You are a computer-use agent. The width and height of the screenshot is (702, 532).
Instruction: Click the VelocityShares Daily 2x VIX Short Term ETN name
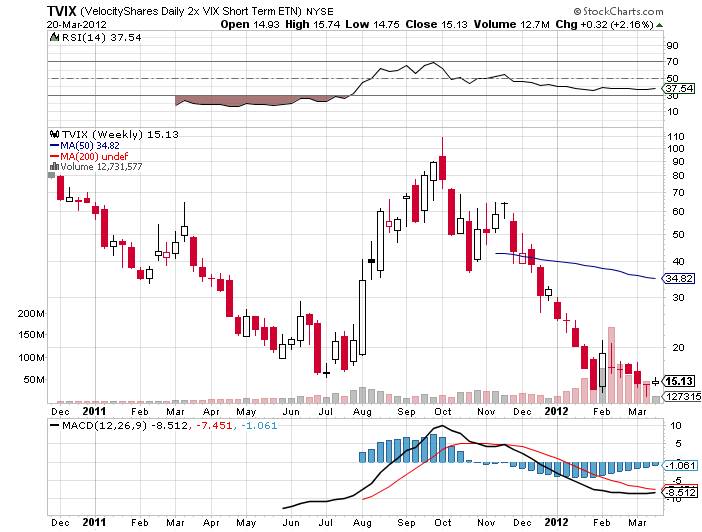[193, 11]
